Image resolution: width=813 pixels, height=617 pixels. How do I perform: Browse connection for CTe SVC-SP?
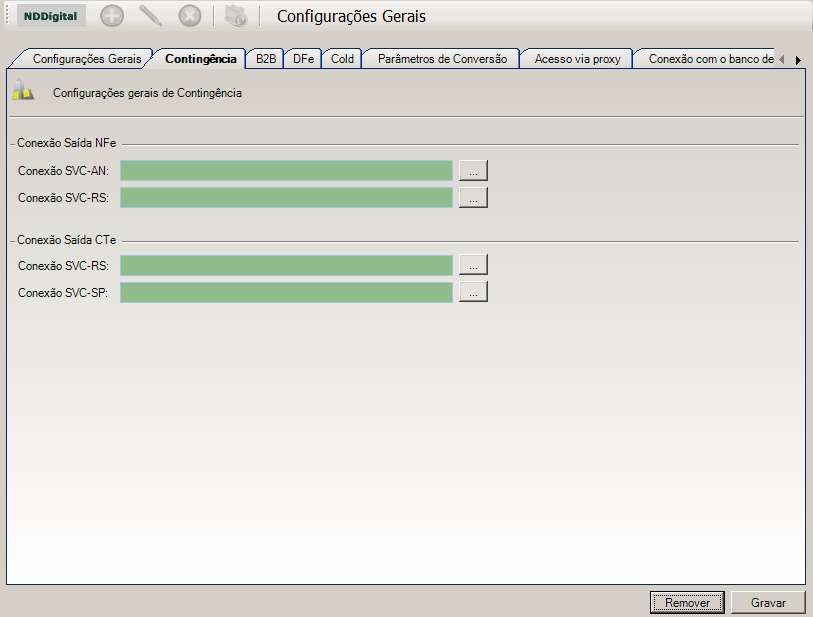point(473,292)
